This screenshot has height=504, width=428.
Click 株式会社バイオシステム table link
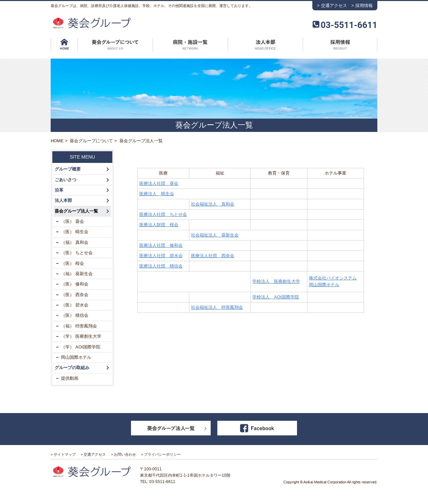point(333,278)
